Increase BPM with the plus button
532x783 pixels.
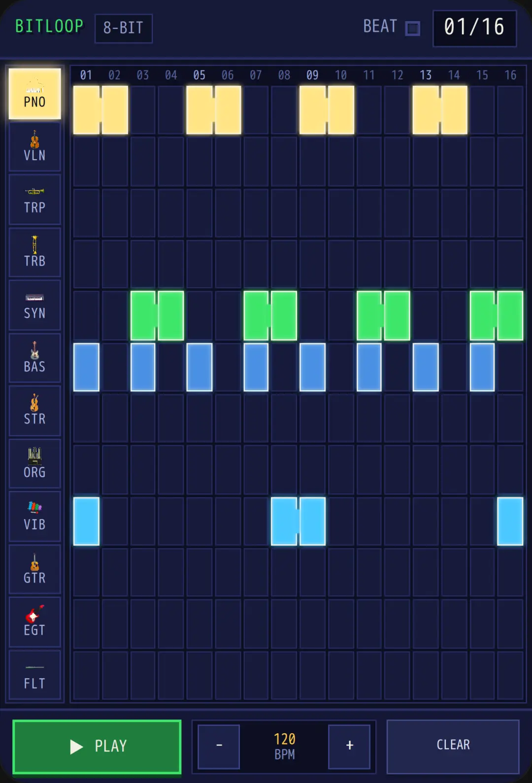pyautogui.click(x=349, y=747)
